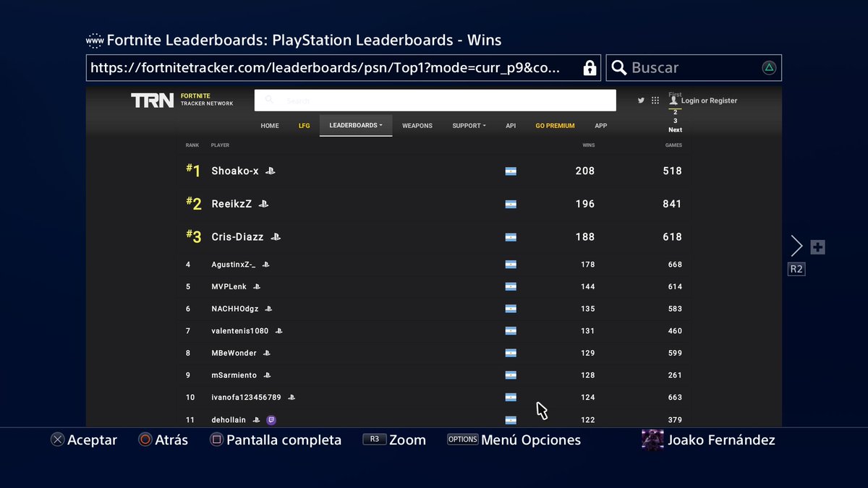Click the Argentina flag in Shoako-x row
Image resolution: width=868 pixels, height=488 pixels.
coord(511,171)
